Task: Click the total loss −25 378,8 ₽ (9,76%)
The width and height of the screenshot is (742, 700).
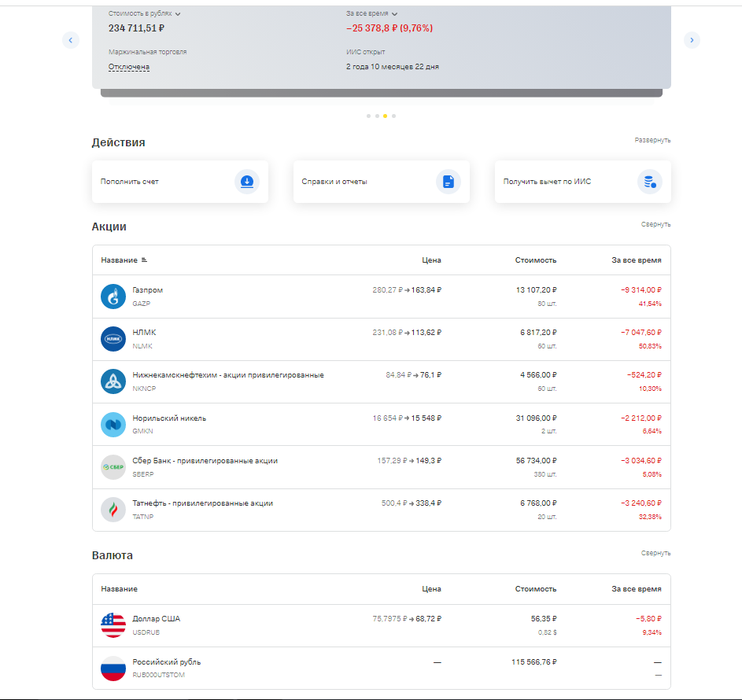Action: (x=389, y=28)
